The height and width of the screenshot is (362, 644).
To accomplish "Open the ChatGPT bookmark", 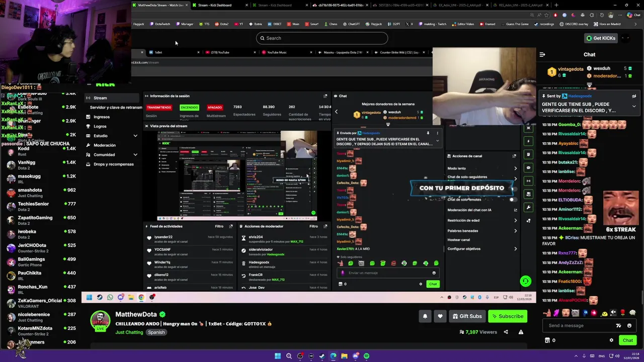I will pyautogui.click(x=351, y=24).
